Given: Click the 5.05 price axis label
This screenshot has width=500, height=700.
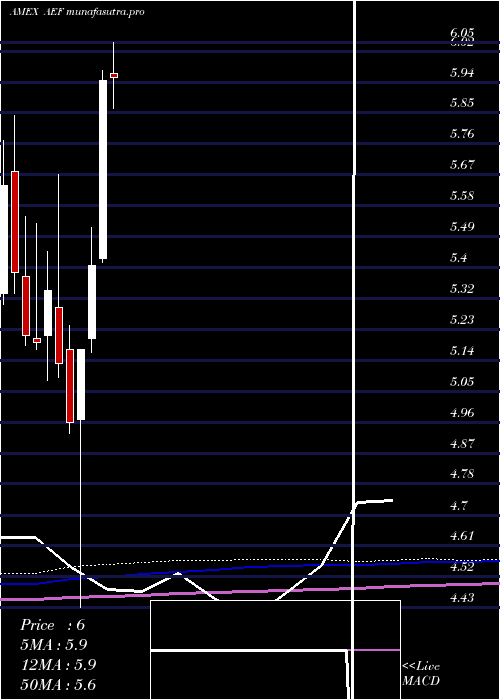Looking at the screenshot, I should (462, 382).
